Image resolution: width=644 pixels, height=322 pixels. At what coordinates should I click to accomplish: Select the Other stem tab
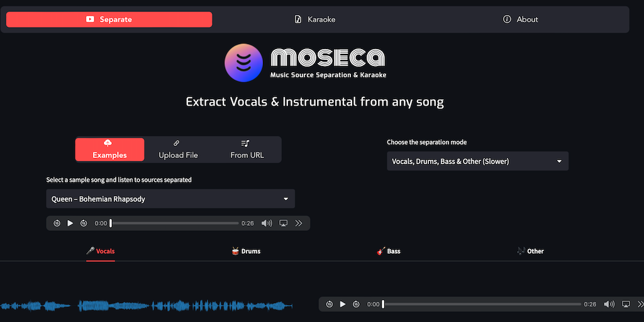[x=530, y=251]
